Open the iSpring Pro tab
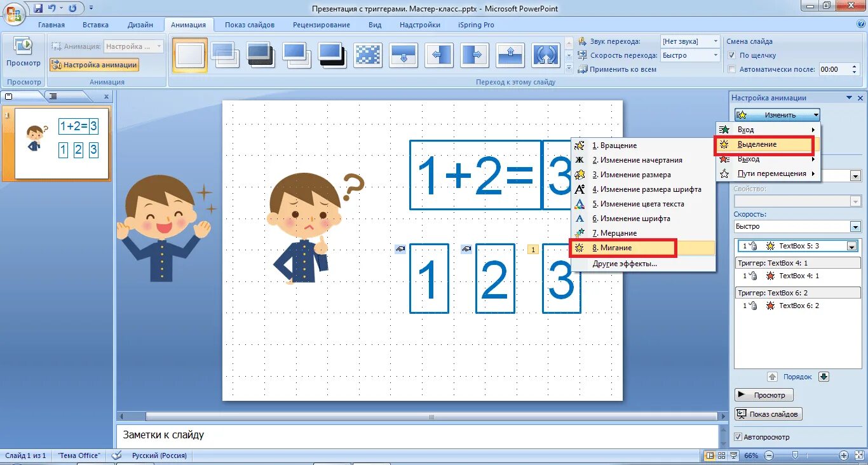The height and width of the screenshot is (465, 868). coord(476,25)
